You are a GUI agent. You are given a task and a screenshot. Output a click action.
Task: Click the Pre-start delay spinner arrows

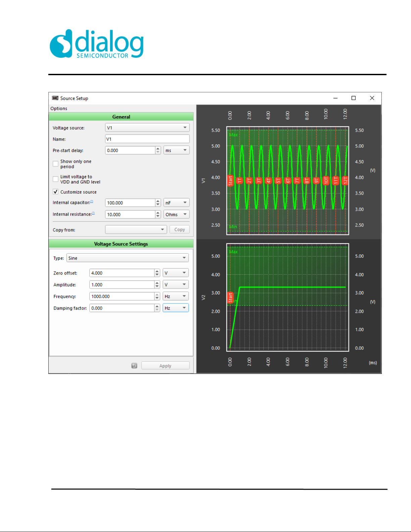[x=158, y=150]
